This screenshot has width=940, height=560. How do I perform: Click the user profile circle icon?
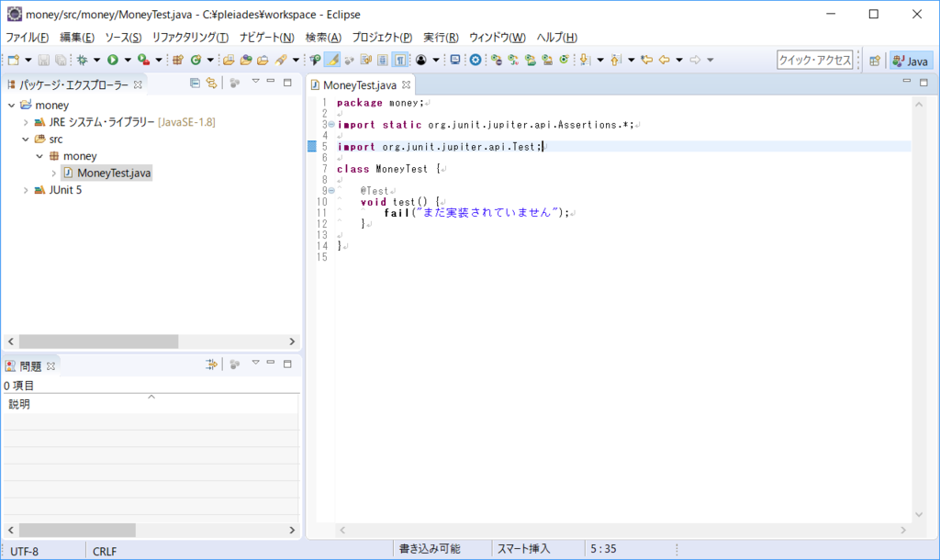pyautogui.click(x=420, y=60)
